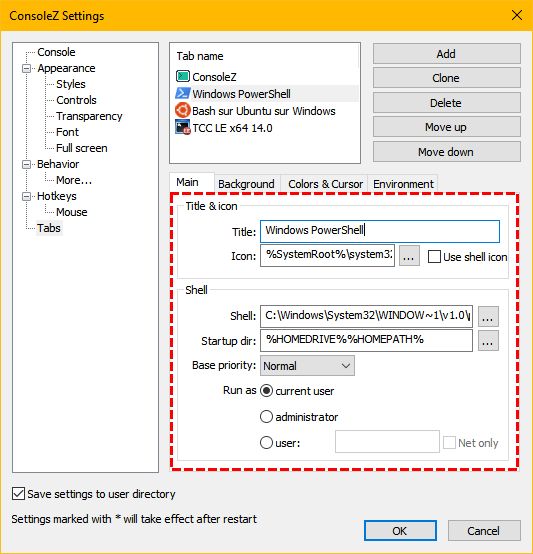Image resolution: width=533 pixels, height=554 pixels.
Task: Clone the selected tab
Action: [x=446, y=78]
